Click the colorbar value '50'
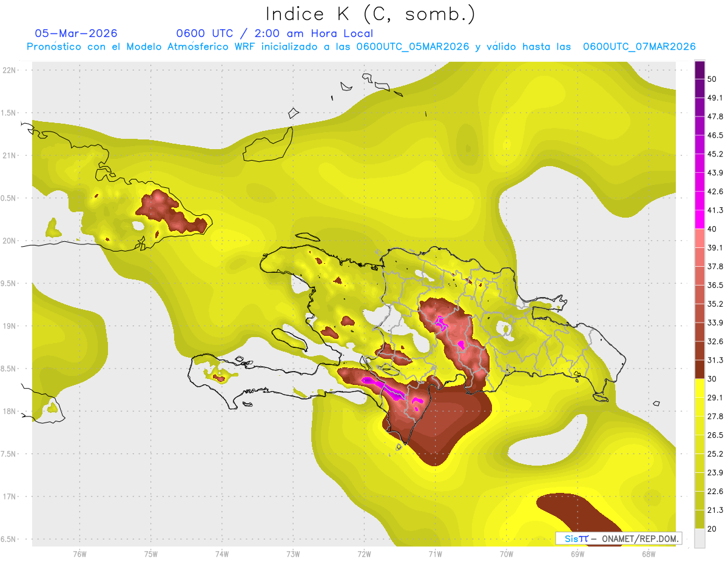The width and height of the screenshot is (728, 562). (713, 79)
